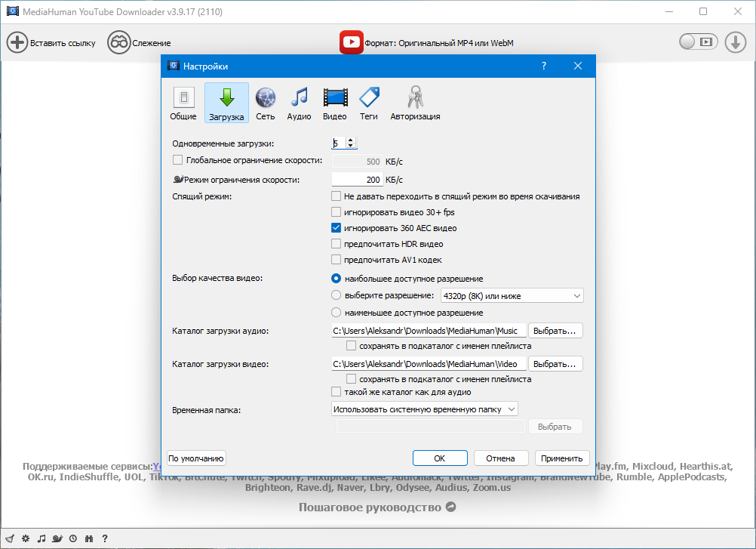Toggle the video/audio mode switch
Image resolution: width=756 pixels, height=549 pixels.
(x=698, y=42)
